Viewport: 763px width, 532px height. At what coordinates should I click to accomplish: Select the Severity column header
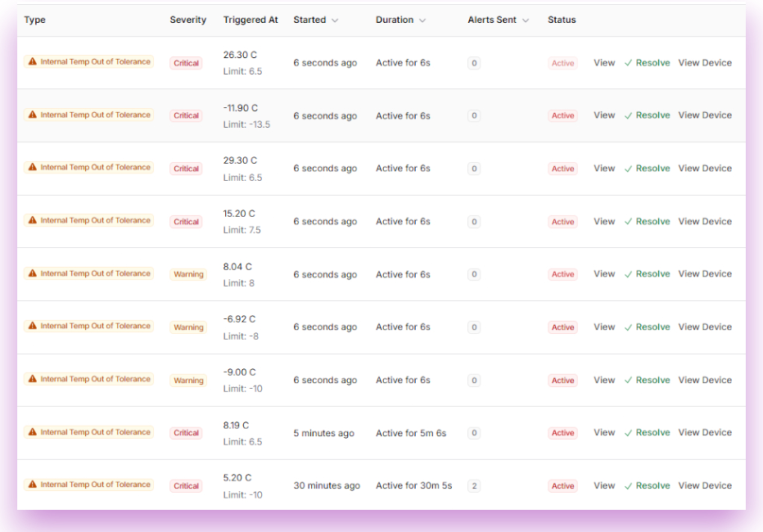coord(187,20)
